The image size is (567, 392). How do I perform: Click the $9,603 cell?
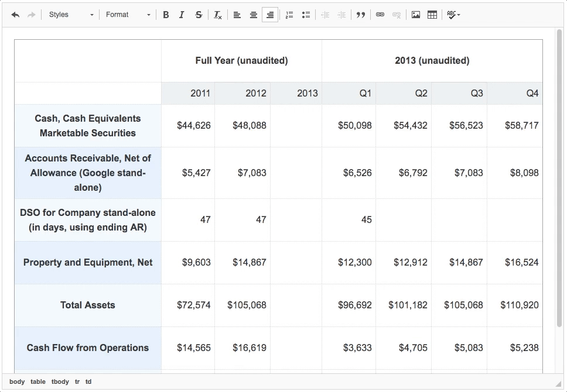pyautogui.click(x=188, y=262)
